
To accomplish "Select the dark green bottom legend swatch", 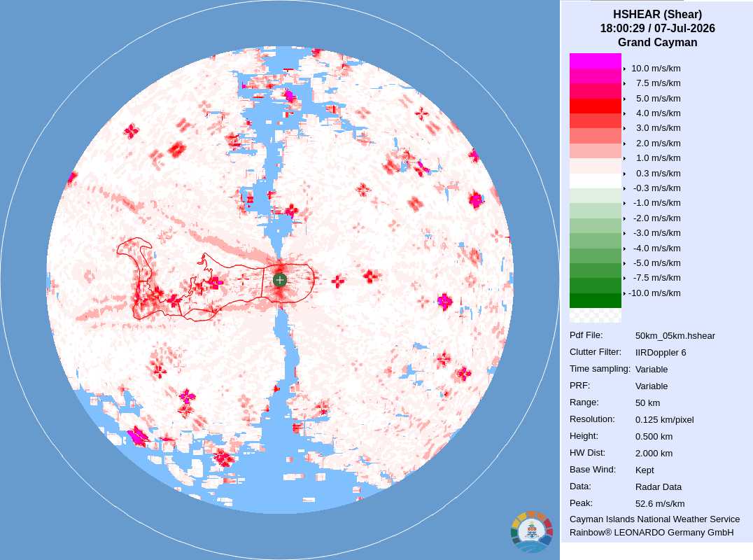I will click(x=596, y=301).
